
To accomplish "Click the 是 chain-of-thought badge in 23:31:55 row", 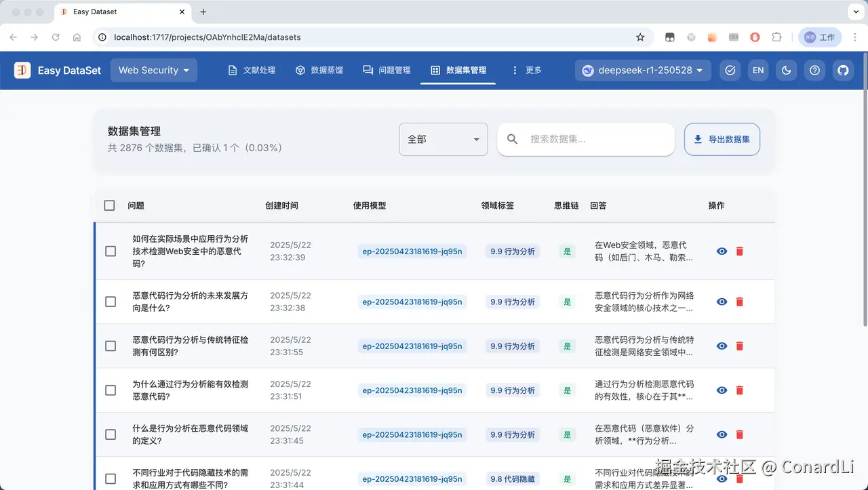I will pyautogui.click(x=567, y=346).
